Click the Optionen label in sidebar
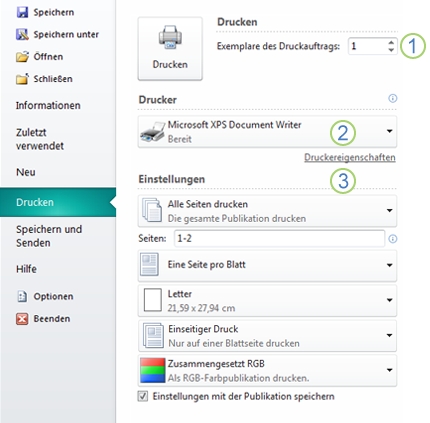430x423 pixels. (x=53, y=296)
